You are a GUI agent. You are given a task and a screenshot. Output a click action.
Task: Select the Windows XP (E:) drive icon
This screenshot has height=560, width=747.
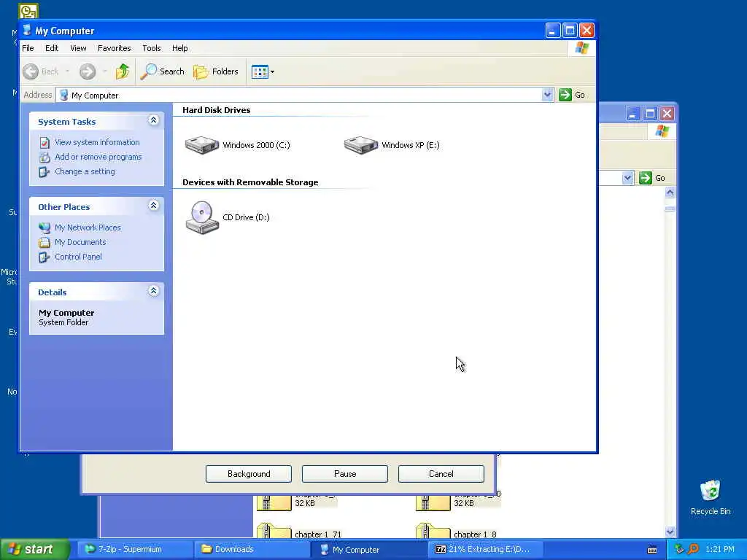[361, 145]
